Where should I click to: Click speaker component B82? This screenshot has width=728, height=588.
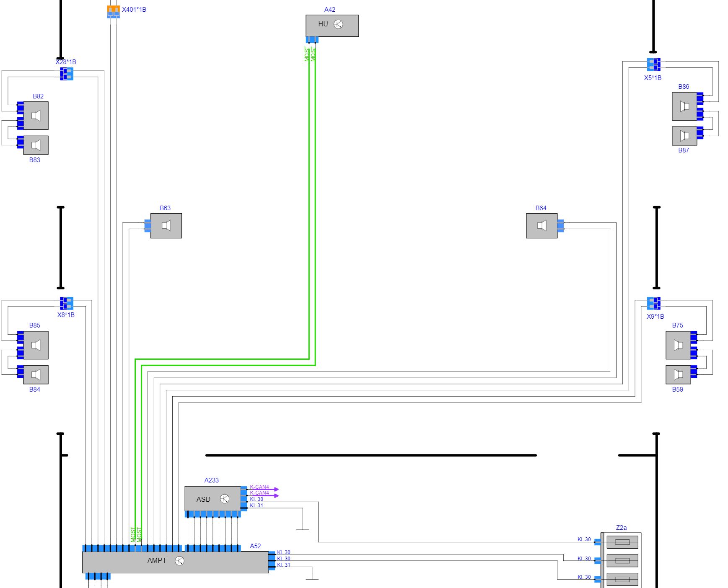[36, 116]
